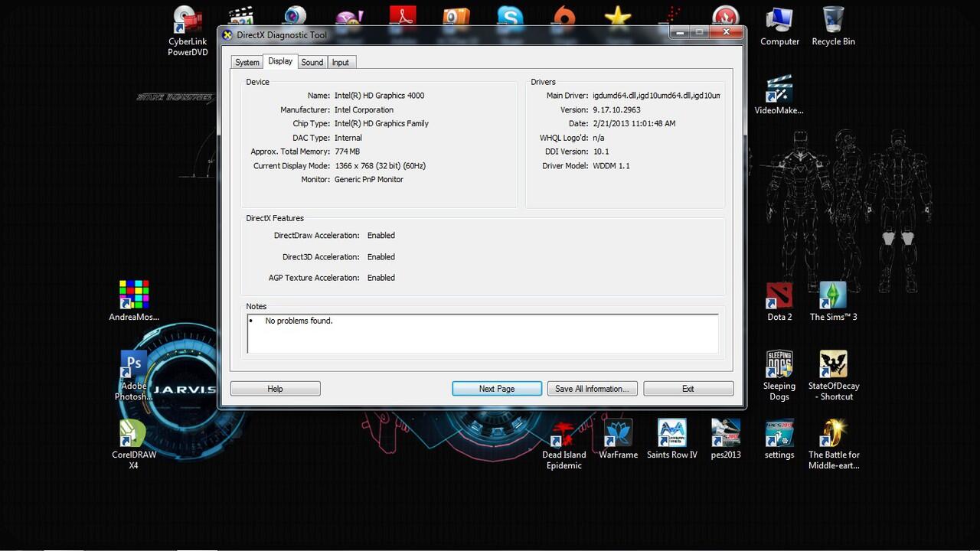Launch the Dead Island Epidemic shortcut

coord(564,445)
